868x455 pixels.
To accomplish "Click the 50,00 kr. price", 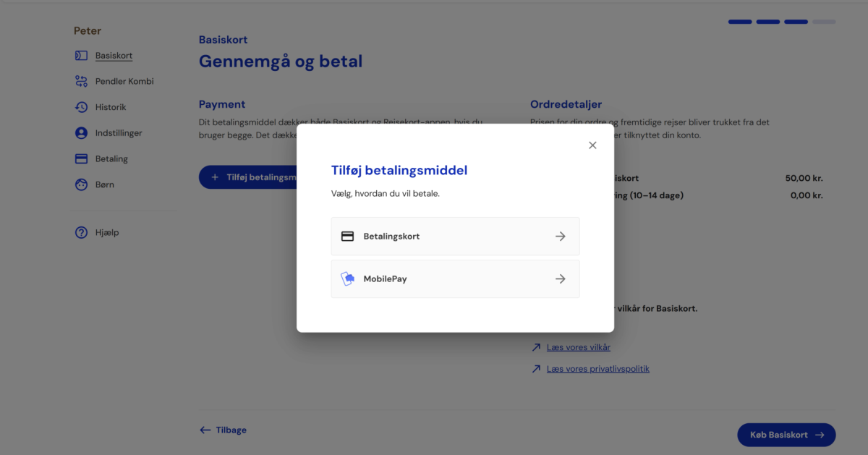I will [x=804, y=178].
